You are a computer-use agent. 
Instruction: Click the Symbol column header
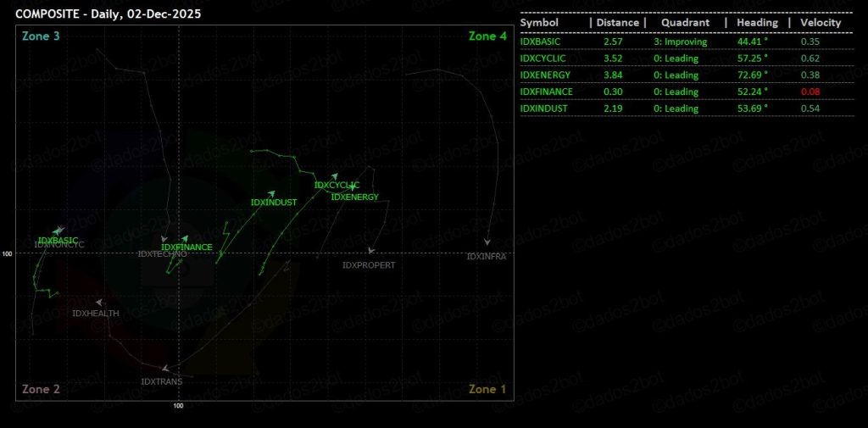[539, 23]
